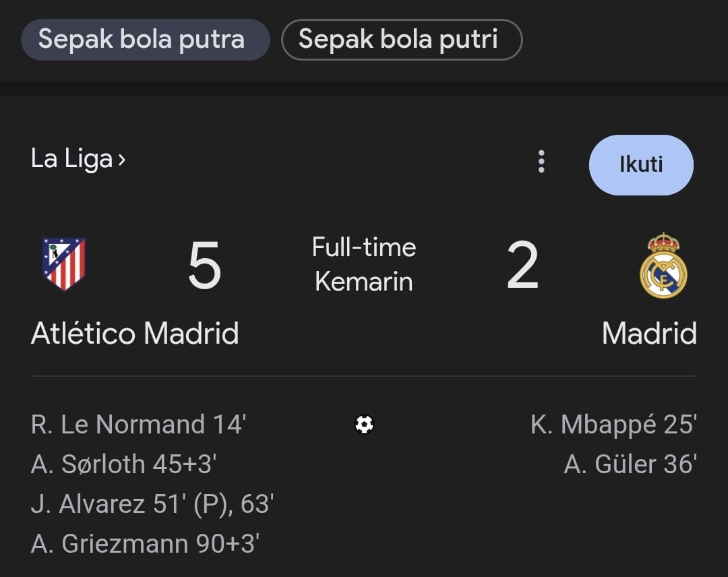Screen dimensions: 728x577
Task: Select the Madrid team name
Action: (x=650, y=332)
